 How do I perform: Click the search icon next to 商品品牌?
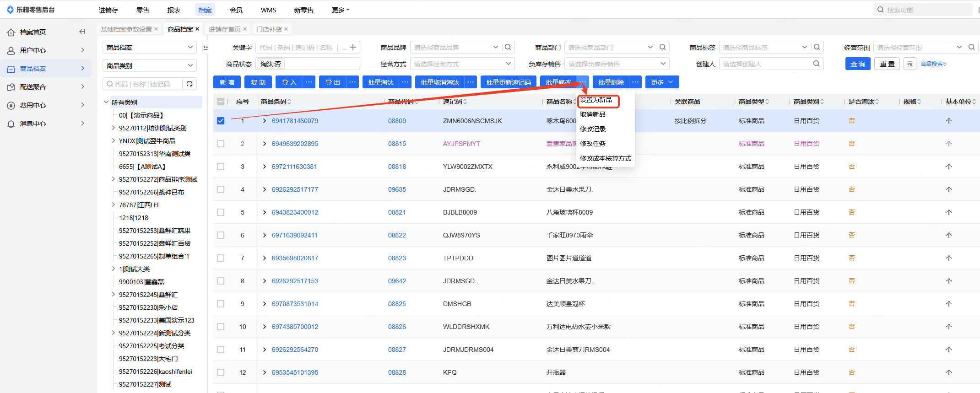(x=508, y=48)
